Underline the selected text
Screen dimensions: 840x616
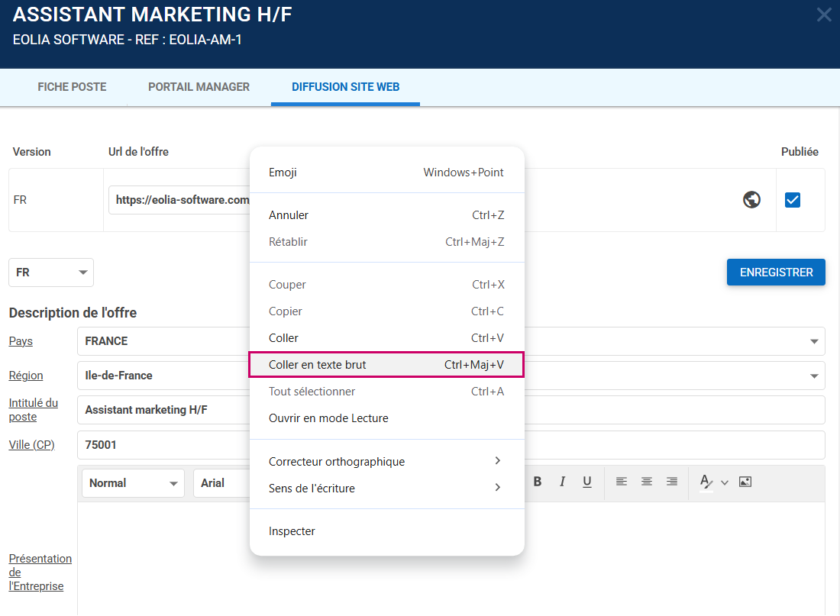pos(587,482)
